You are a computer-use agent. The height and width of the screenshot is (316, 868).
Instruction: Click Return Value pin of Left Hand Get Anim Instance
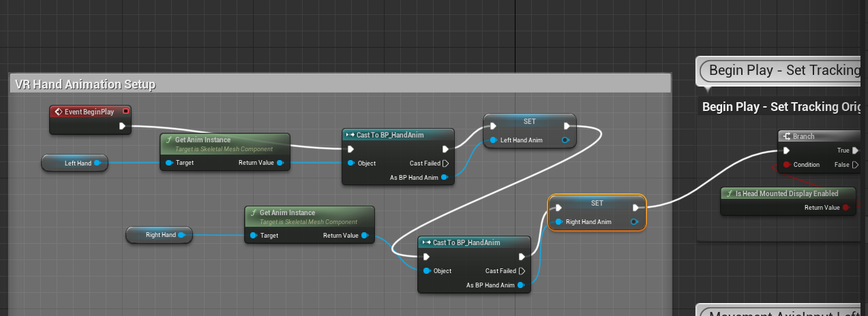(280, 163)
